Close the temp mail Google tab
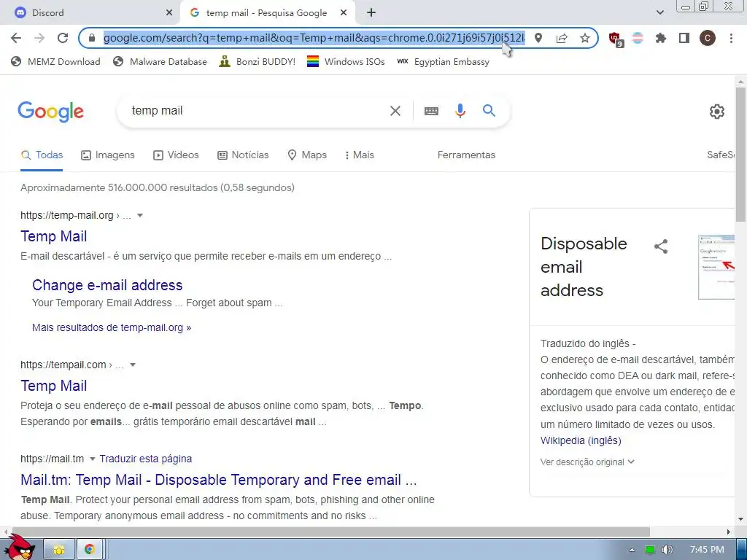Screen dimensions: 747x560 click(344, 13)
